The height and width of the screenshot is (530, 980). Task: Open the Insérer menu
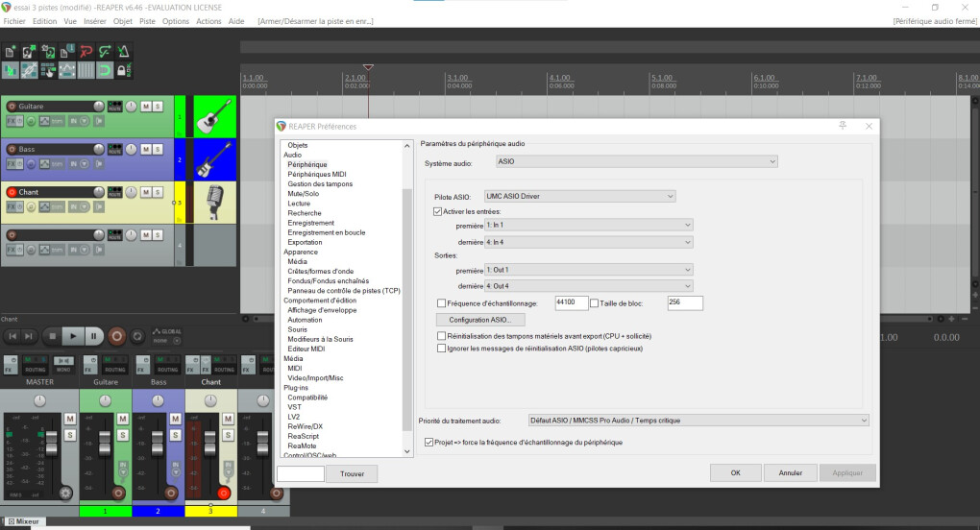95,21
